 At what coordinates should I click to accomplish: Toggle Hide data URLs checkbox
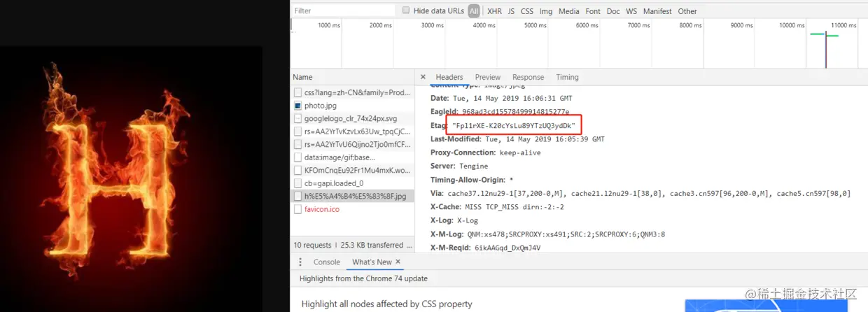tap(406, 10)
